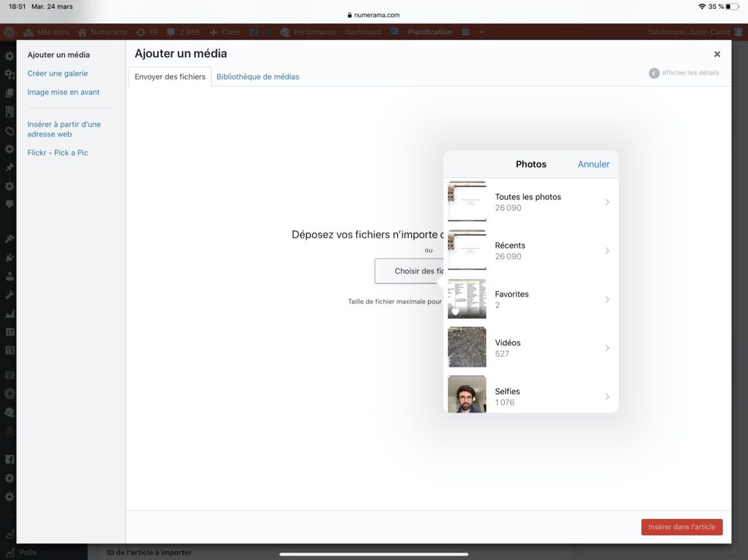The width and height of the screenshot is (748, 560).
Task: Open Mes sites in admin bar
Action: (x=46, y=32)
